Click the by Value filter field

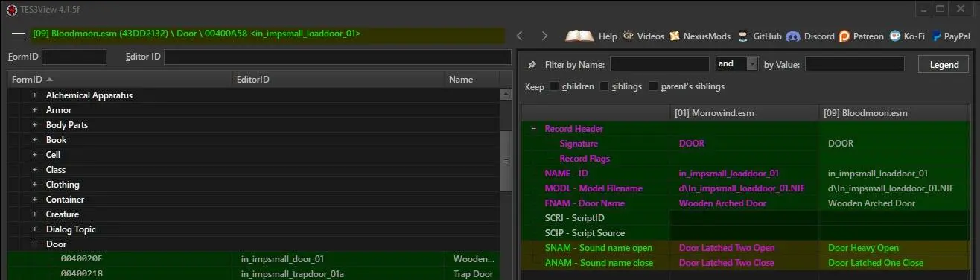point(855,64)
